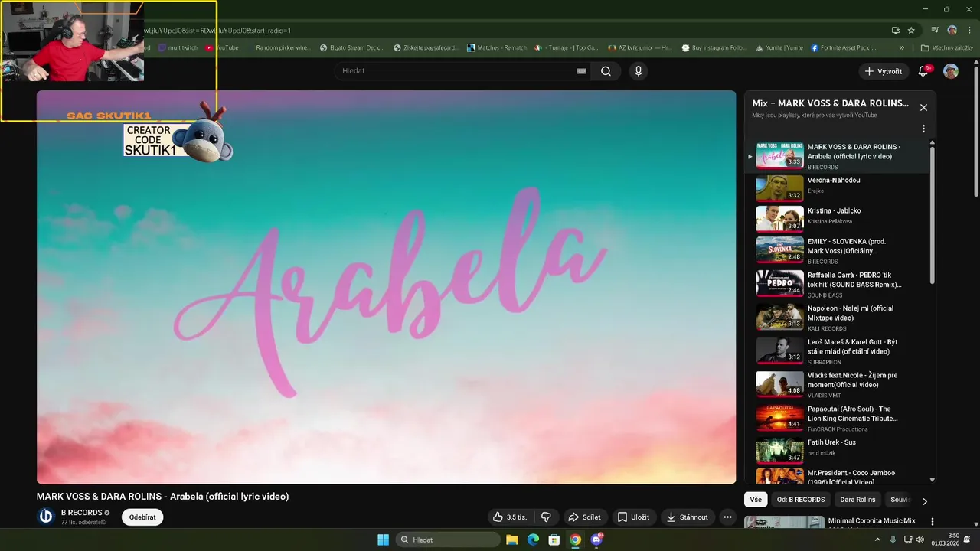Open multitwitch bookmark
This screenshot has height=551, width=980.
coord(178,47)
